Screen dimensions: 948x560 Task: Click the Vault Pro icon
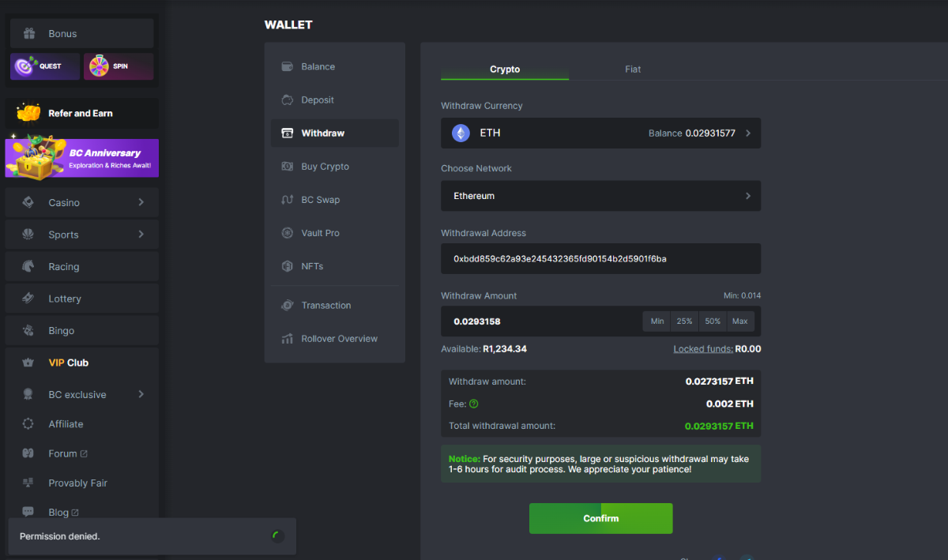[x=287, y=233]
